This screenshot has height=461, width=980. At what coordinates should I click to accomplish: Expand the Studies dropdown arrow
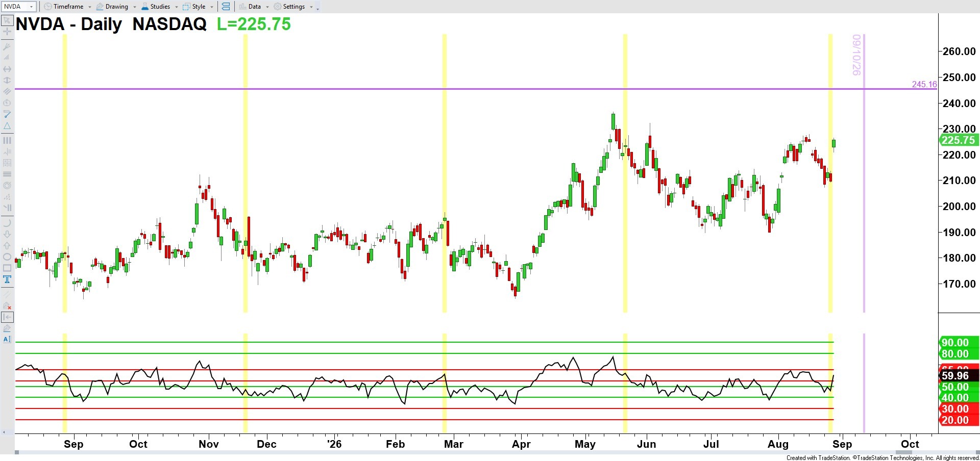177,7
